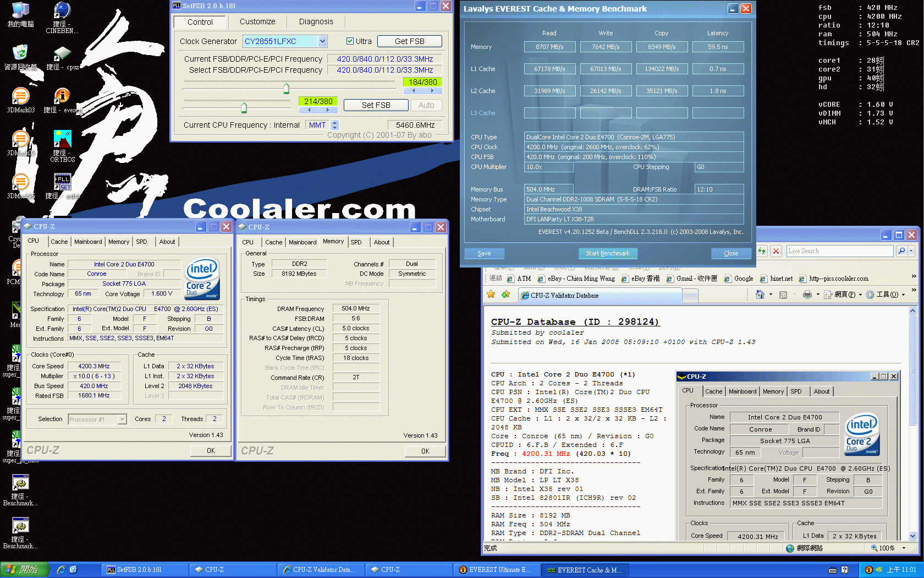Open the Google favorites bar link
Image resolution: width=924 pixels, height=578 pixels.
coord(738,279)
